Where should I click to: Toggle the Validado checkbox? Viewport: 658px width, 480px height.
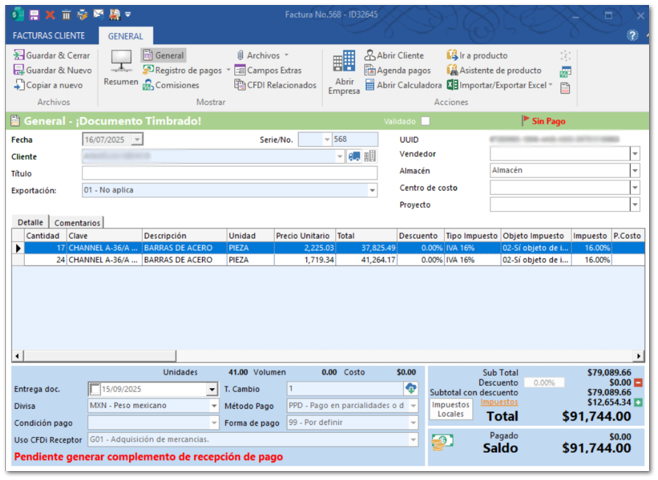pos(425,121)
